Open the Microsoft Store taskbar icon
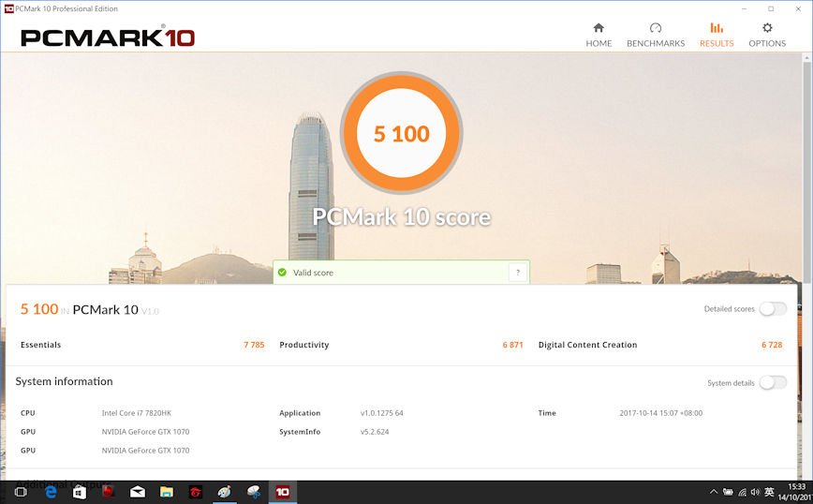Viewport: 813px width, 504px height. 80,492
